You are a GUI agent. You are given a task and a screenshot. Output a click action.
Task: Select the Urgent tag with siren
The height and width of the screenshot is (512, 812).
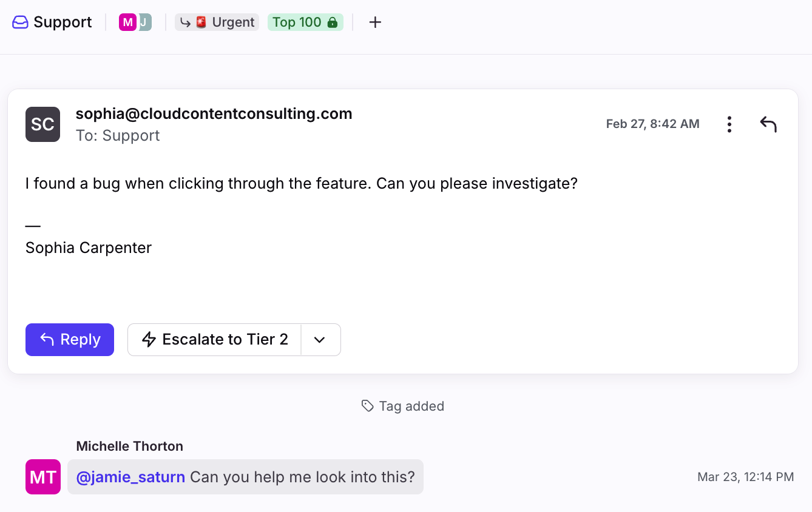click(217, 22)
